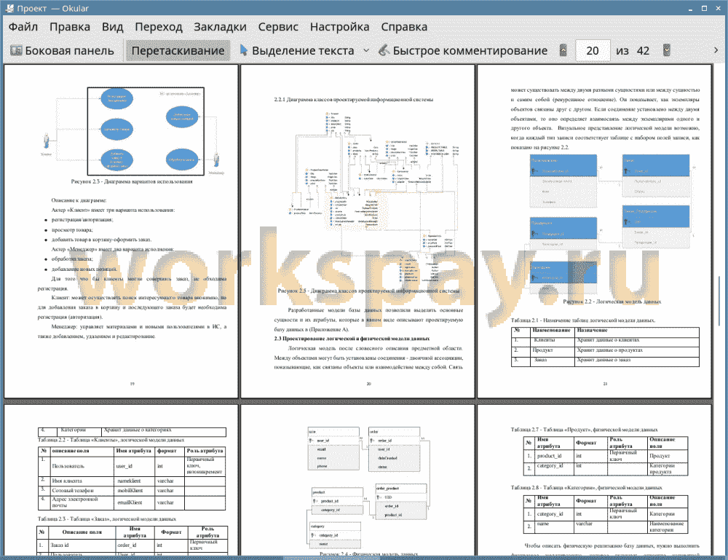Click the "Таблица 2.2" table title
Screen dimensions: 728x560
[111, 440]
